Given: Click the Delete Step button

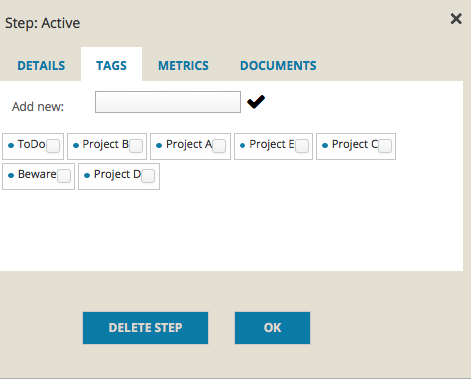Looking at the screenshot, I should click(145, 328).
